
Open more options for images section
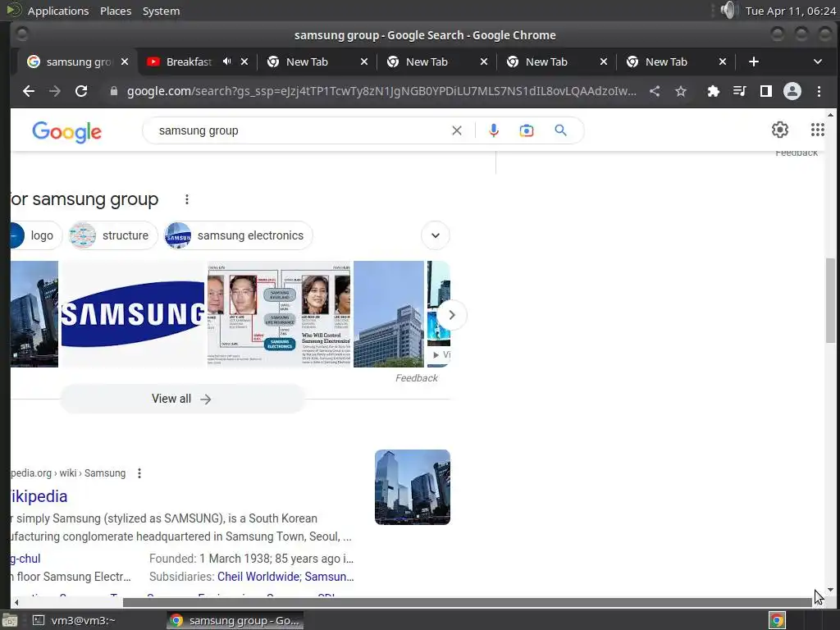click(186, 199)
